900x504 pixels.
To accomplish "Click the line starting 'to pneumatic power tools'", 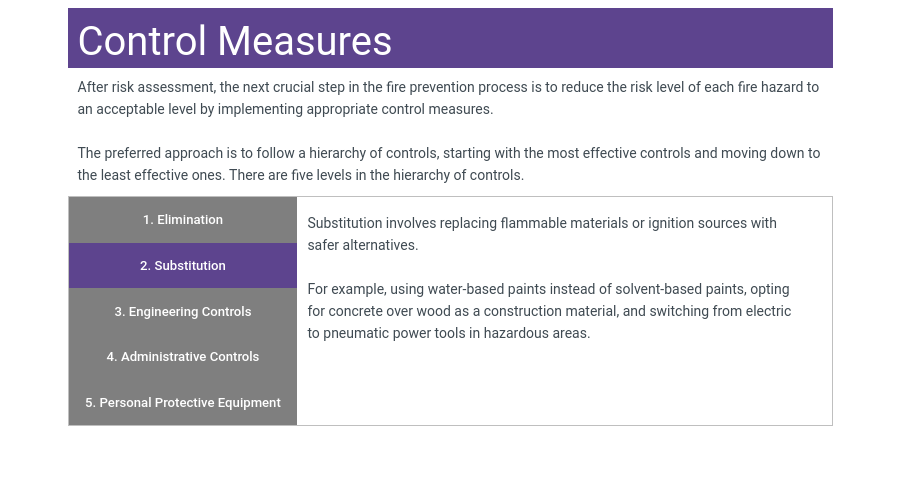I will click(448, 333).
